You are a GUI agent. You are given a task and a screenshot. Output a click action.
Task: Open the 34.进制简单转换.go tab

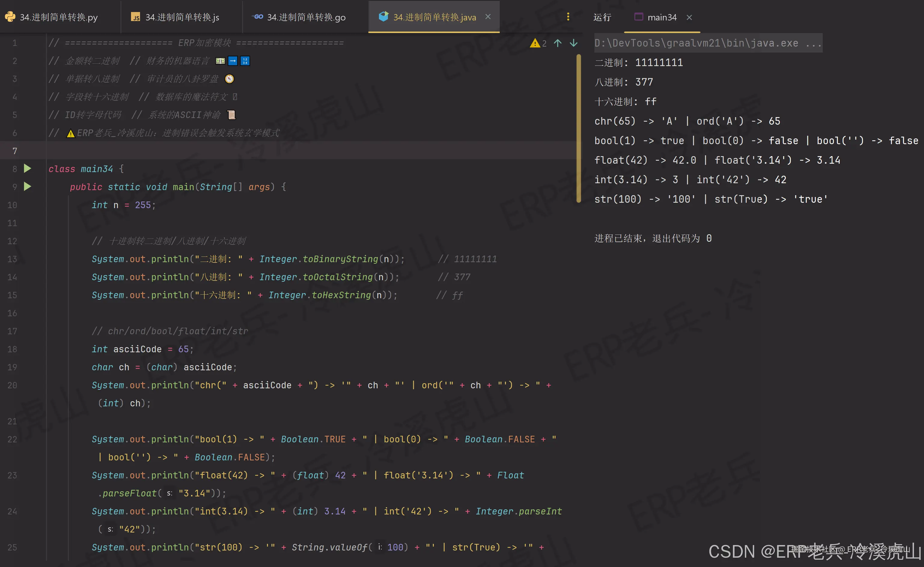click(x=306, y=17)
